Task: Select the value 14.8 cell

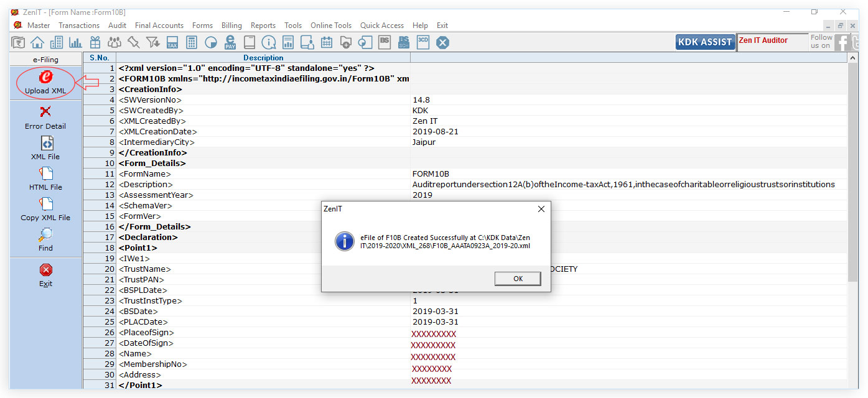Action: click(x=629, y=99)
